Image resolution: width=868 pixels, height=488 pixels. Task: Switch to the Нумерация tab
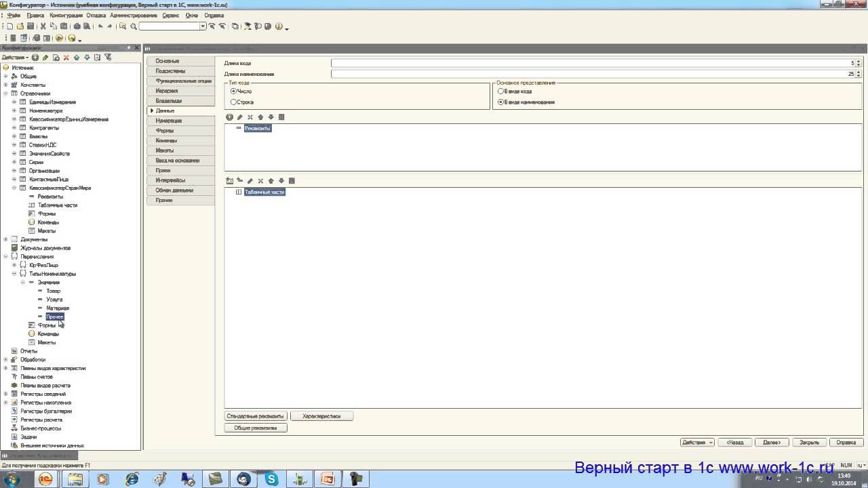point(180,121)
